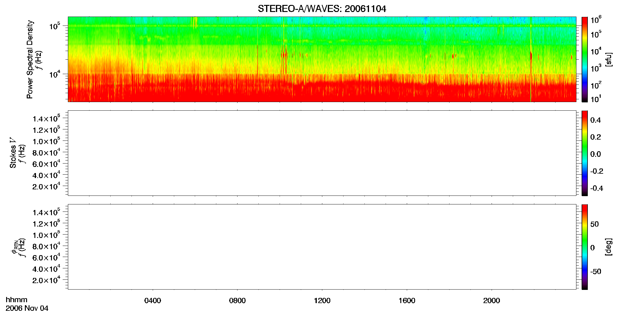Click the 0800 time axis label

[x=238, y=301]
